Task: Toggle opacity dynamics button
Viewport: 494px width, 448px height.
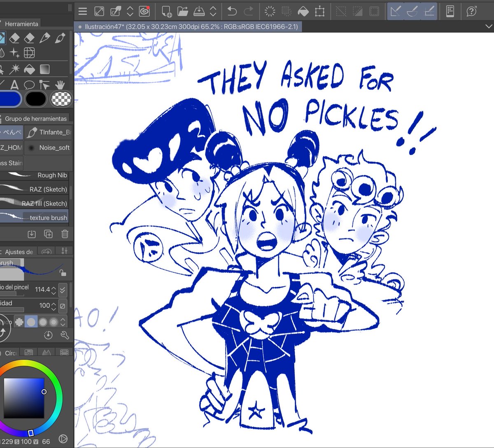Action: pyautogui.click(x=63, y=306)
